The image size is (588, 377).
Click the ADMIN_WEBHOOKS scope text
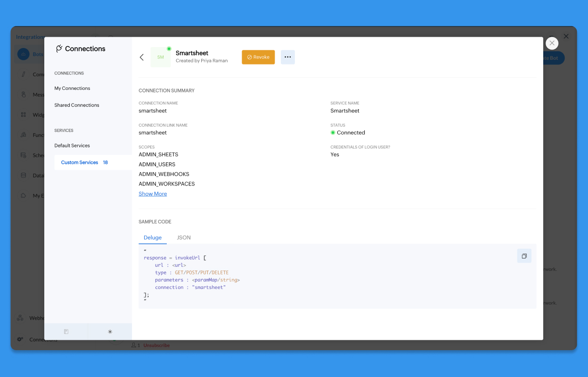click(x=164, y=175)
